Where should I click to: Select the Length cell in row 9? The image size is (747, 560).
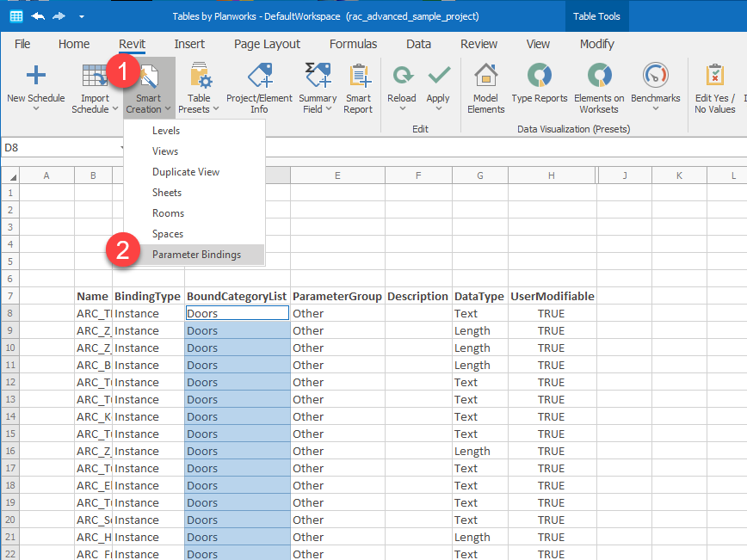click(x=480, y=331)
